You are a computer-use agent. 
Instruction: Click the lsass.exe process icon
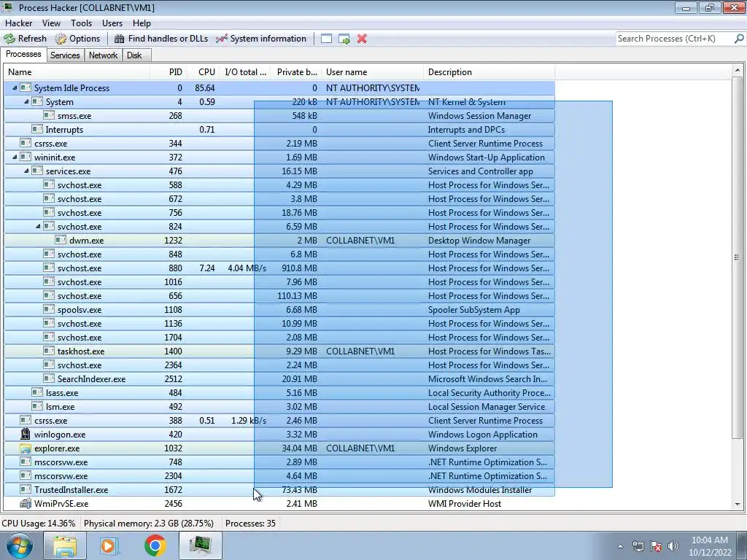point(36,392)
